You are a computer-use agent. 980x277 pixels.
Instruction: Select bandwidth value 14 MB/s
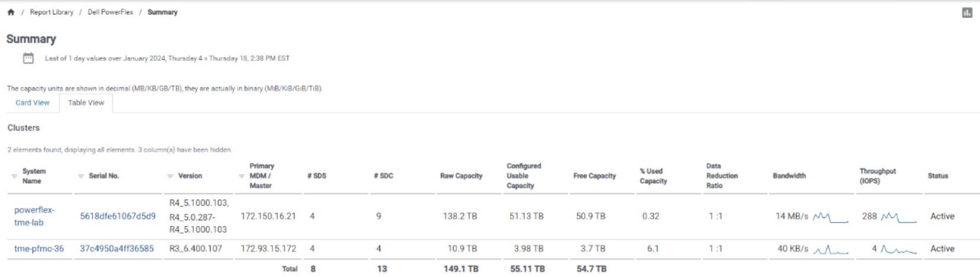tap(792, 216)
